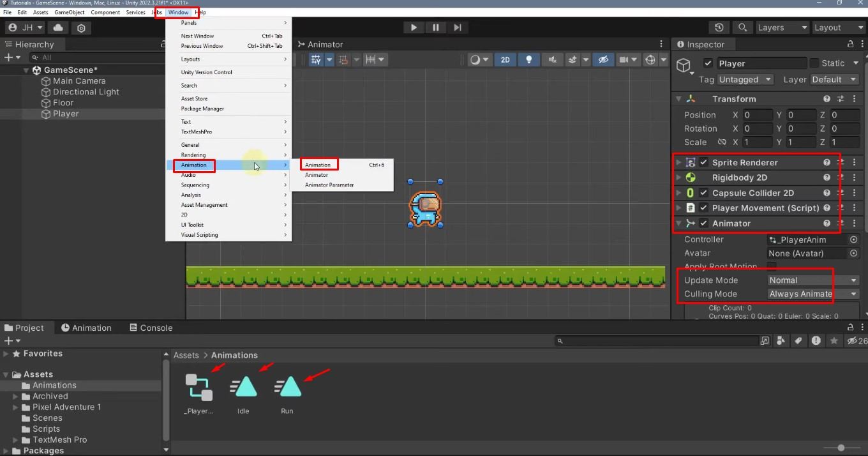This screenshot has width=868, height=456.
Task: Enable the Static checkbox
Action: point(814,63)
